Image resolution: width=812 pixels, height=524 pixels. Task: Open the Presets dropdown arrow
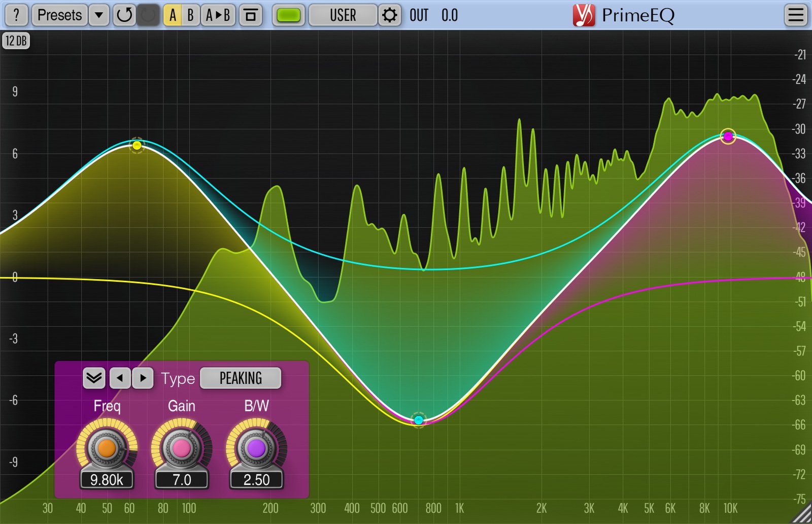(99, 15)
